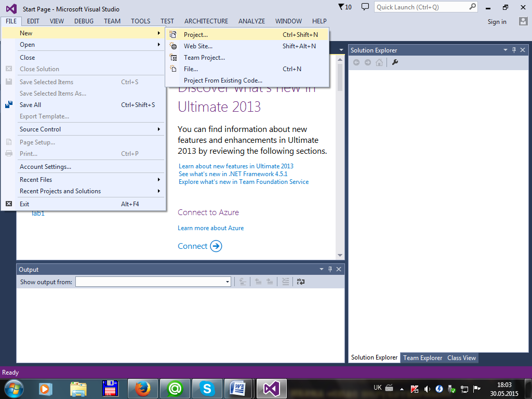Open Show output from dropdown
Screen dimensions: 532x399
pyautogui.click(x=228, y=282)
